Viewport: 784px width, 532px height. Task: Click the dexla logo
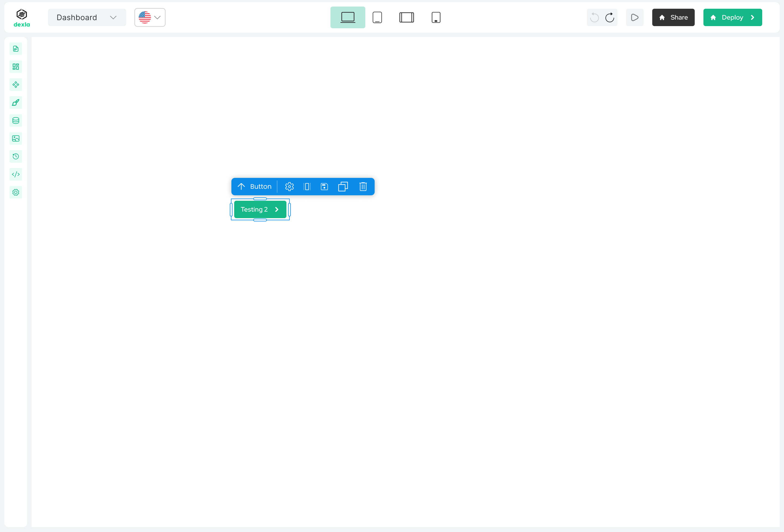tap(22, 18)
